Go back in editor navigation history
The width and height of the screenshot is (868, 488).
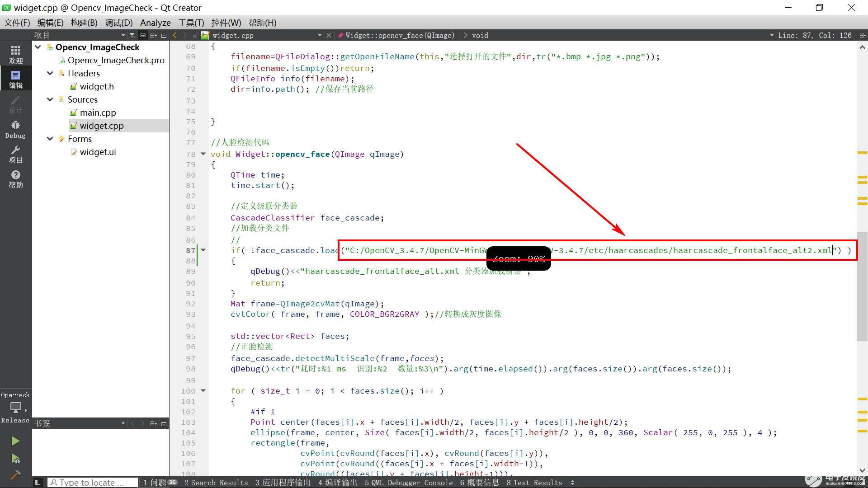[x=175, y=35]
